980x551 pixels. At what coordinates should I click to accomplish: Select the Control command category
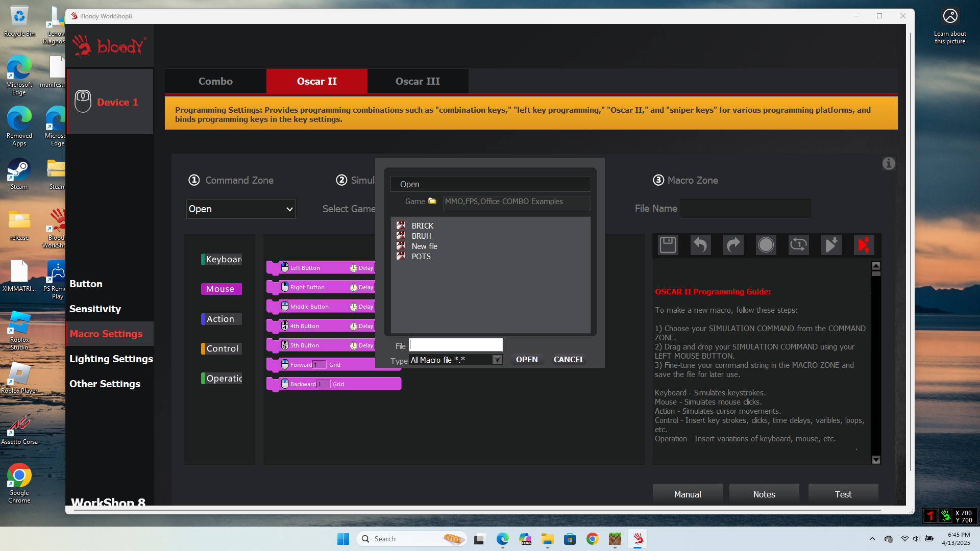[222, 348]
